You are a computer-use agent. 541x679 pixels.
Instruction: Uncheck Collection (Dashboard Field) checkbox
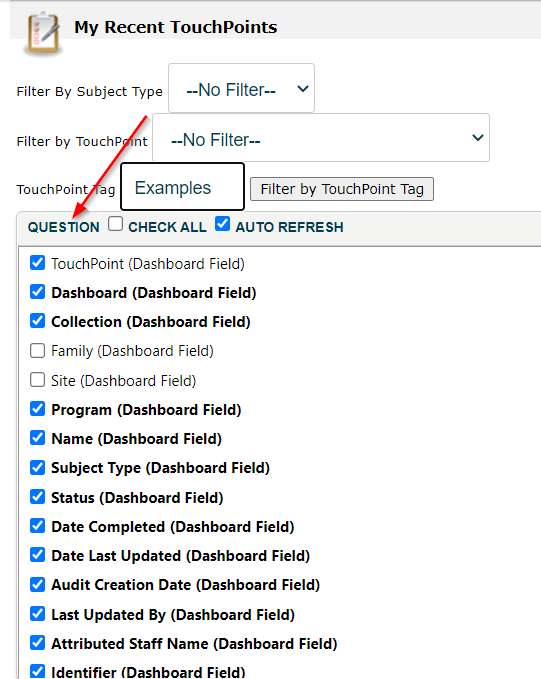coord(37,321)
